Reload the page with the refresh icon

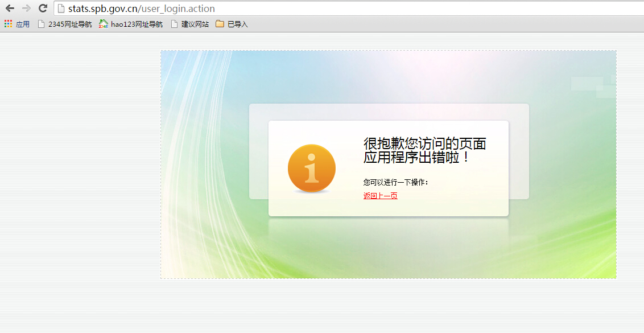[x=43, y=8]
